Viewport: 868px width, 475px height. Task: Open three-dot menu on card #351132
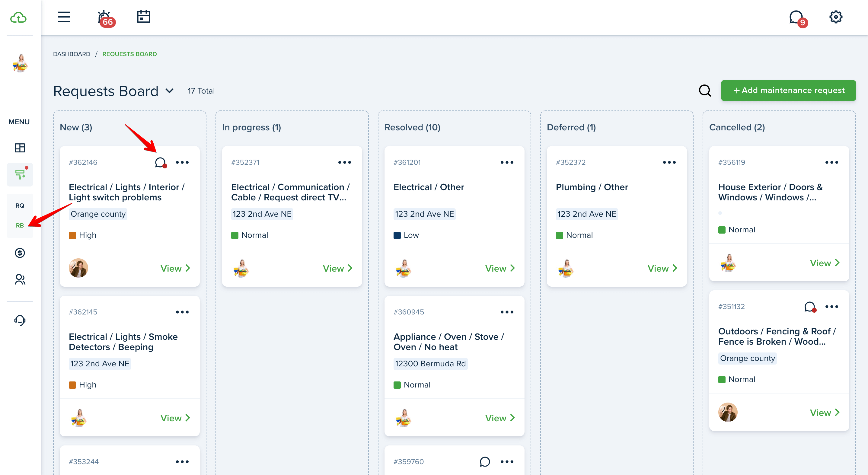pyautogui.click(x=831, y=307)
